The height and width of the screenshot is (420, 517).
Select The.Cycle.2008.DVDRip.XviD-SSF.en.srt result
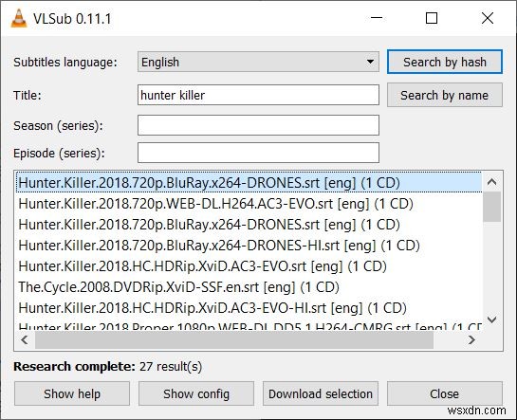click(249, 287)
